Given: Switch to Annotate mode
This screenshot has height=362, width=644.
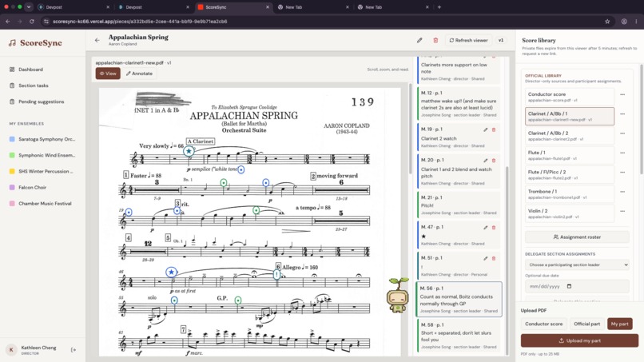Looking at the screenshot, I should click(x=139, y=74).
